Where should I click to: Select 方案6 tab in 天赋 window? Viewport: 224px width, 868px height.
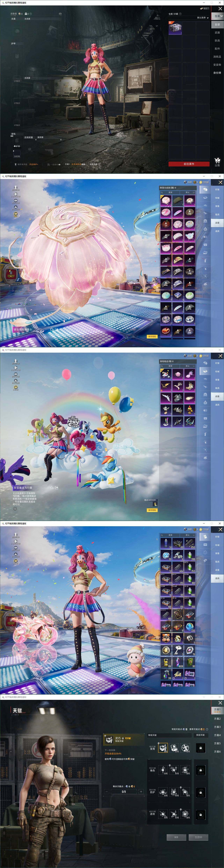click(217, 751)
